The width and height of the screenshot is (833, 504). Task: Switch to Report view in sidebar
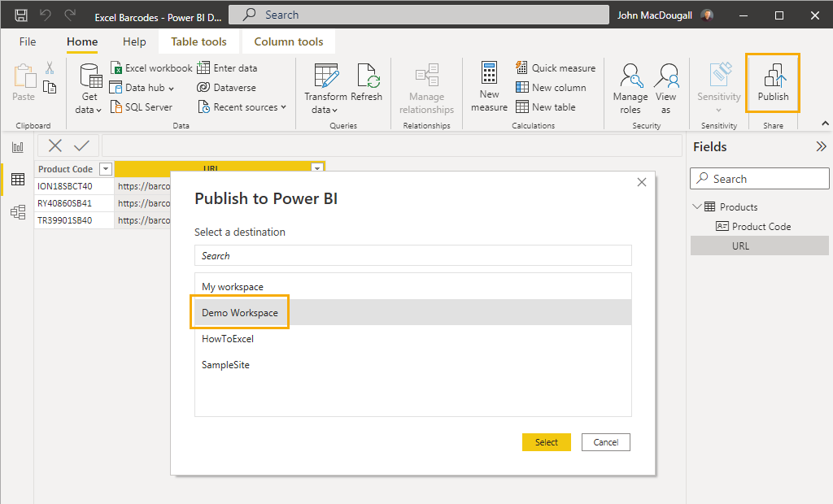[x=18, y=147]
